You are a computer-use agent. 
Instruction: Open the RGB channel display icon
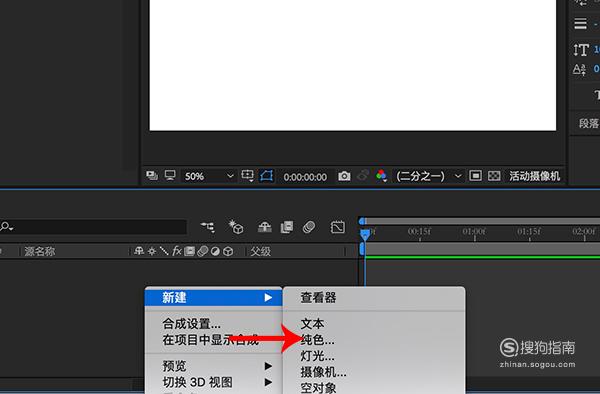tap(381, 176)
